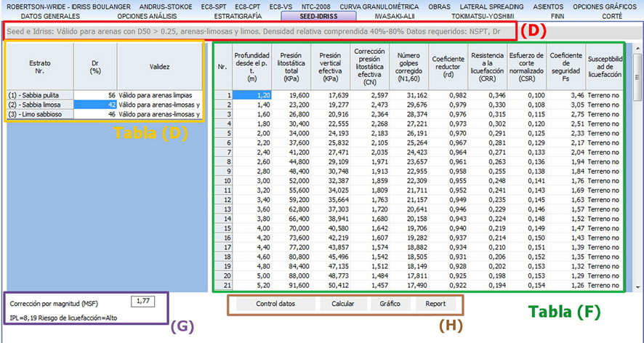Screen dimensions: 644x343
Task: Select row number 21 in results table
Action: (x=223, y=285)
